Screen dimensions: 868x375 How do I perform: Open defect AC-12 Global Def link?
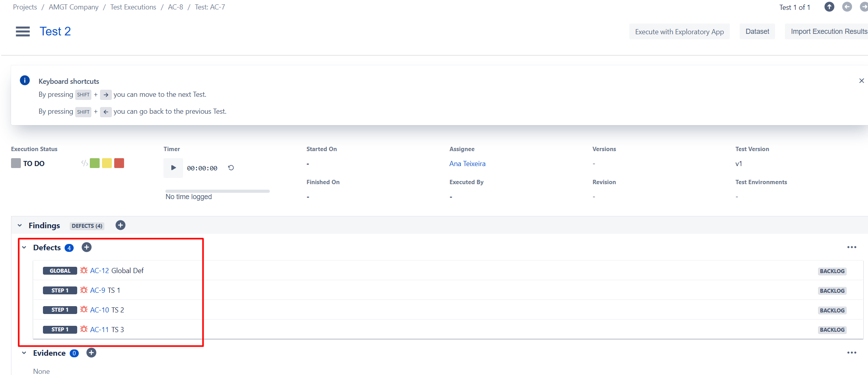tap(99, 271)
